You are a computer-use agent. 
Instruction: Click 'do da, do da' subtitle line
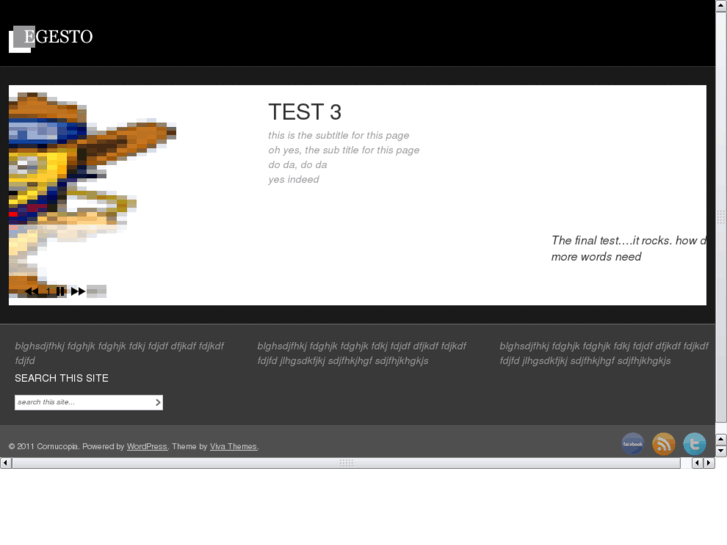pyautogui.click(x=298, y=165)
